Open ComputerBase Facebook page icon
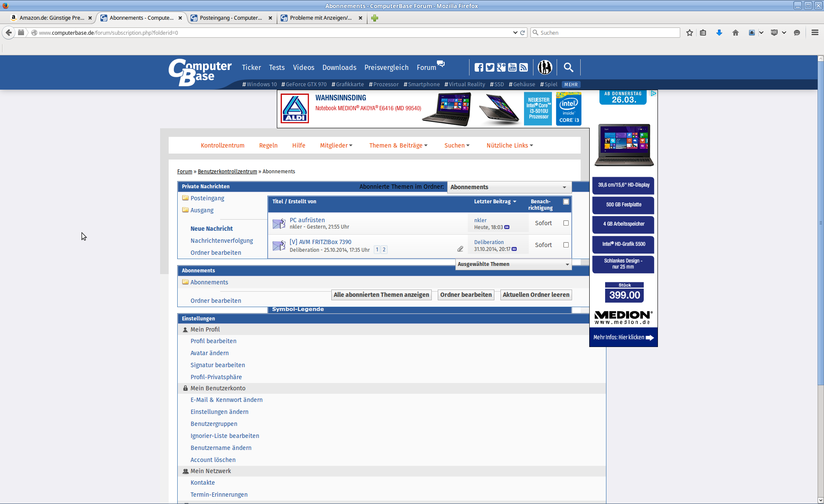Screen dimensions: 824x504 tap(479, 67)
